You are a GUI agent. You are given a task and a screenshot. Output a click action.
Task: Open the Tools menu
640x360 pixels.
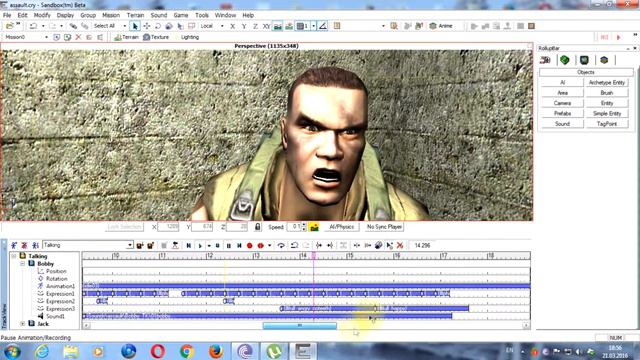[202, 15]
